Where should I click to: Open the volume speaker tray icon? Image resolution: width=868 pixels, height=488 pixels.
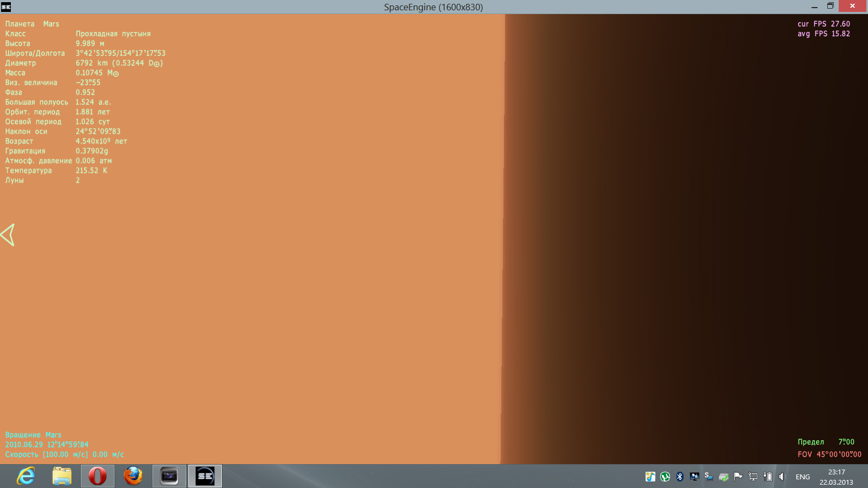(x=782, y=477)
